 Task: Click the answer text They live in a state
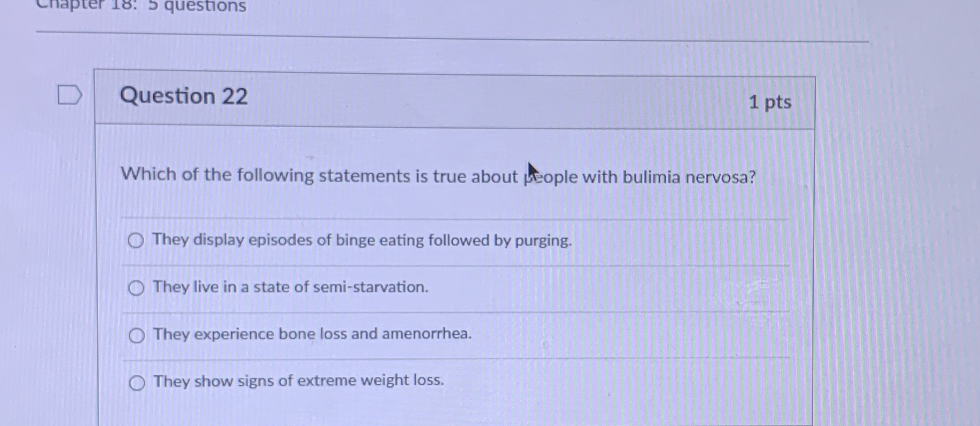click(x=289, y=287)
